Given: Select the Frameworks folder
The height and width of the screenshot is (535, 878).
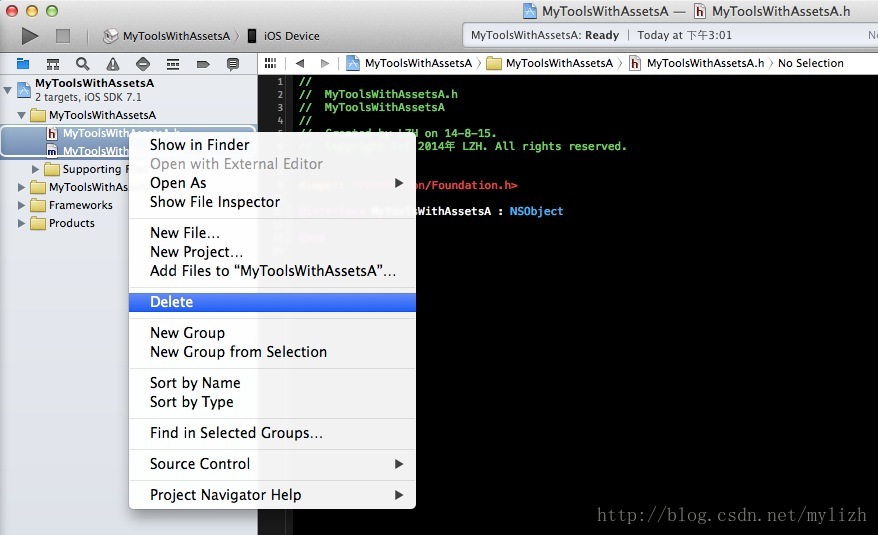Looking at the screenshot, I should pos(71,205).
